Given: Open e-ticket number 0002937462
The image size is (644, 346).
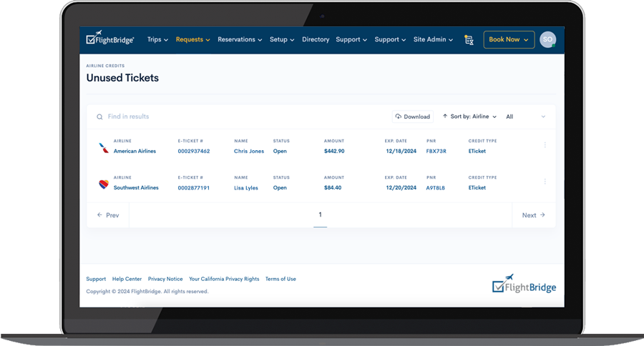Looking at the screenshot, I should coord(194,152).
